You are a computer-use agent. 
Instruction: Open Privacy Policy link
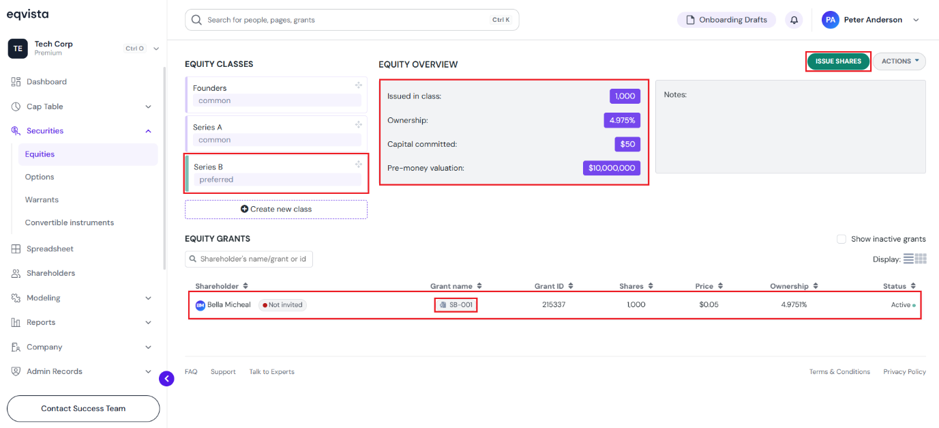(904, 372)
